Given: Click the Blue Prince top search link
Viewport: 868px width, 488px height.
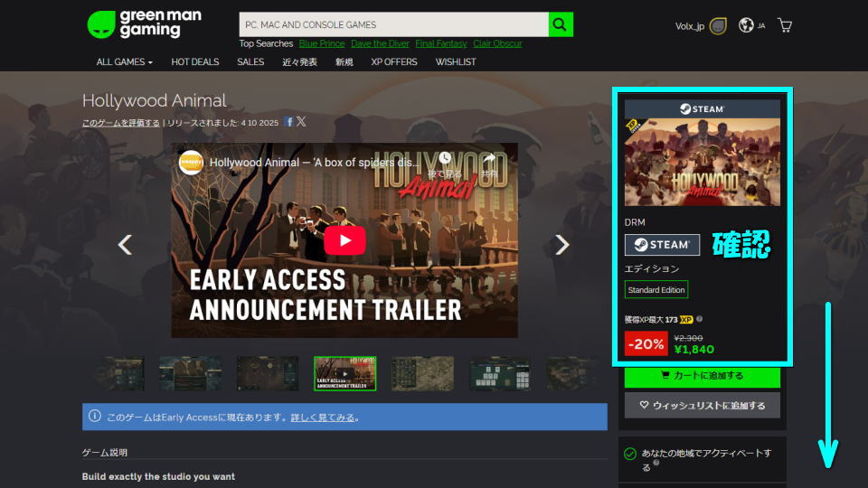Looking at the screenshot, I should [322, 43].
